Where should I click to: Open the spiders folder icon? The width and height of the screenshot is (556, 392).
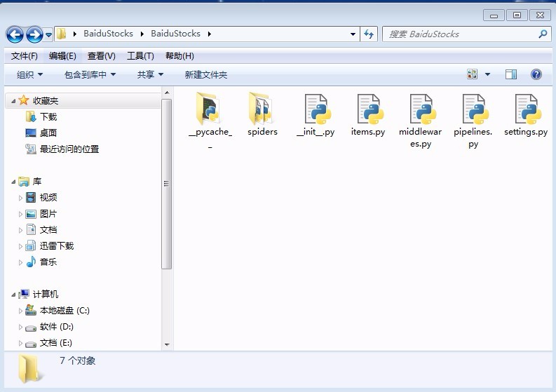click(261, 109)
